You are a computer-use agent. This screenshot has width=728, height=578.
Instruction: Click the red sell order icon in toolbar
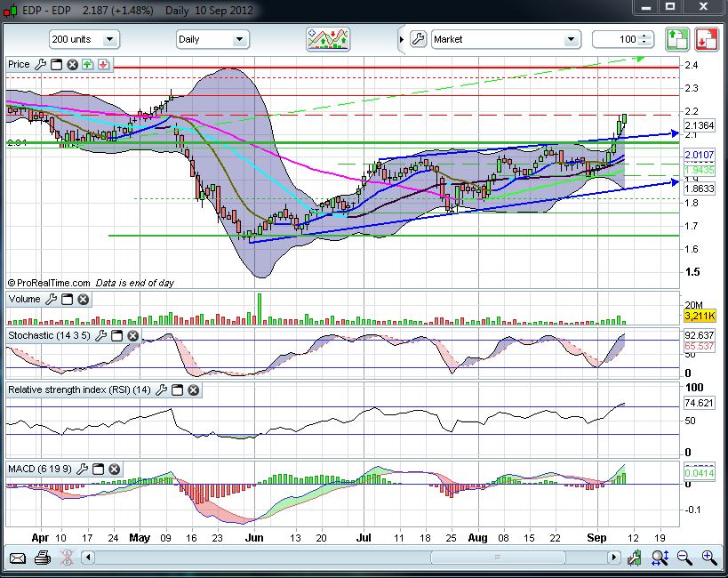[x=706, y=39]
